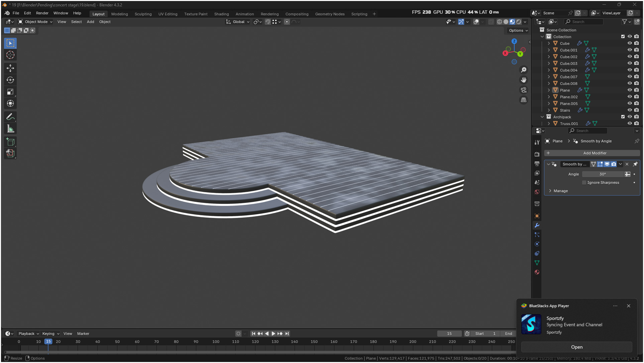
Task: Activate the Move tool
Action: coord(10,68)
